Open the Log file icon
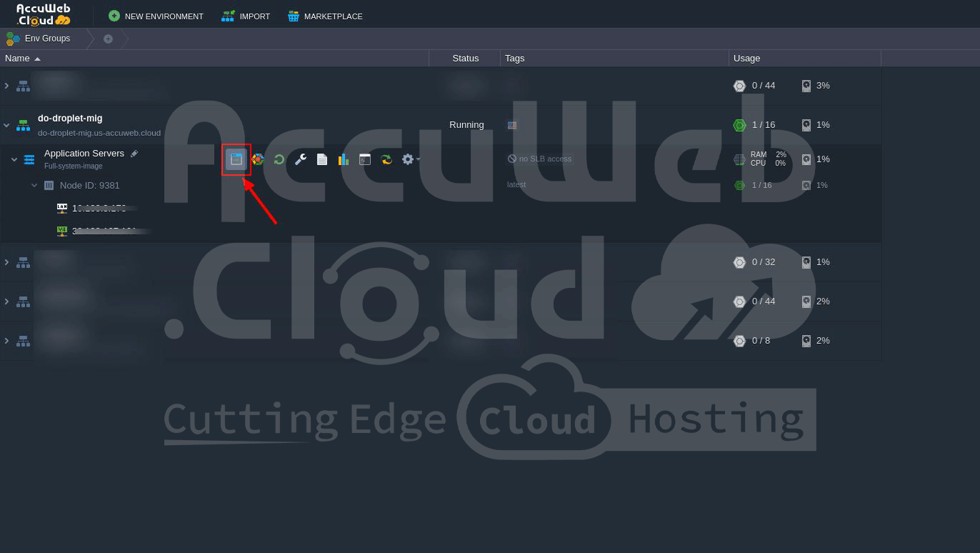The image size is (980, 553). pyautogui.click(x=322, y=159)
